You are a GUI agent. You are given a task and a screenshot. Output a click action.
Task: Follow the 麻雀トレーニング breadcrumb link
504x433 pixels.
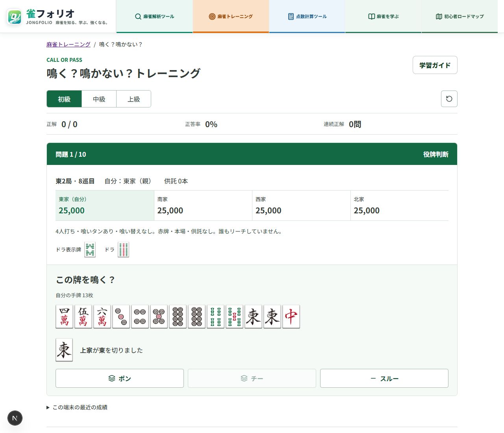click(x=69, y=44)
